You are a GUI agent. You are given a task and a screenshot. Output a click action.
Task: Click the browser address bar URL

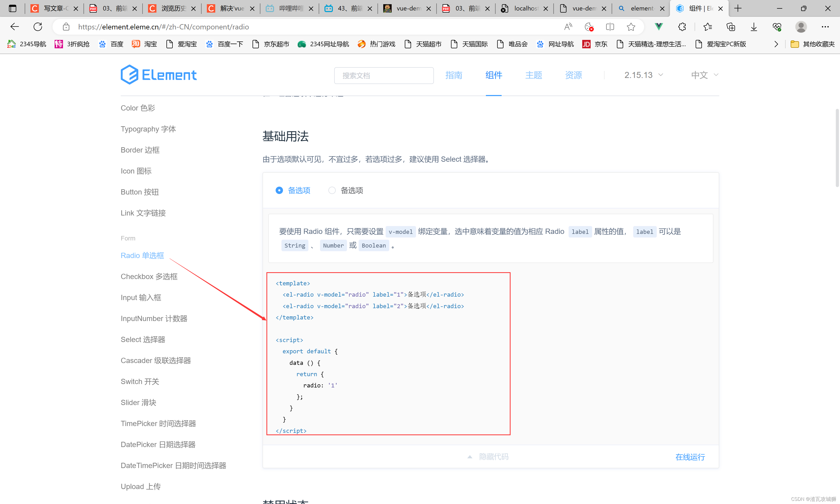point(163,27)
